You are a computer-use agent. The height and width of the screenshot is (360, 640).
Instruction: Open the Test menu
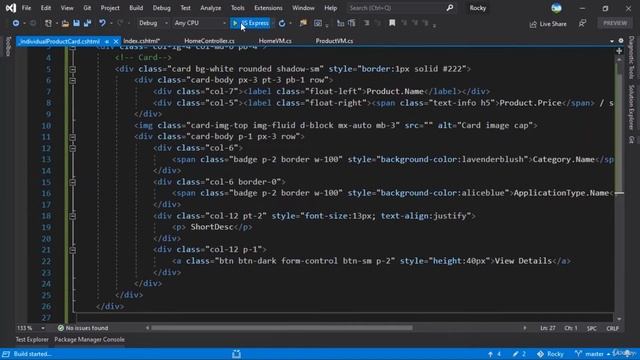coord(185,8)
